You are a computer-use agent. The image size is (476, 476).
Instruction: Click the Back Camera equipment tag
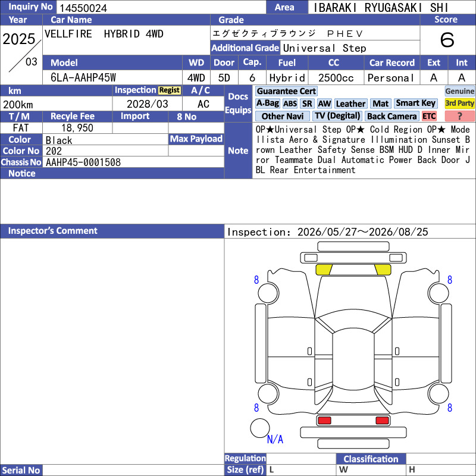coord(392,116)
